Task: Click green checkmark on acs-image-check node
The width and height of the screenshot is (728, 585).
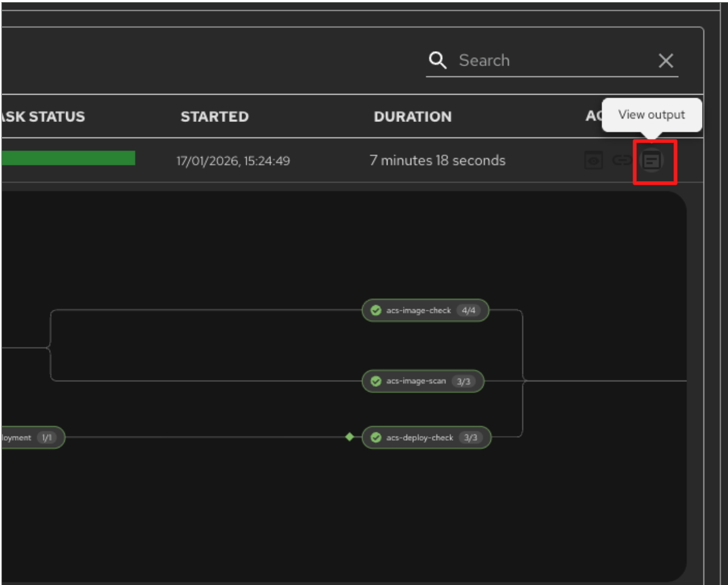Action: tap(375, 311)
